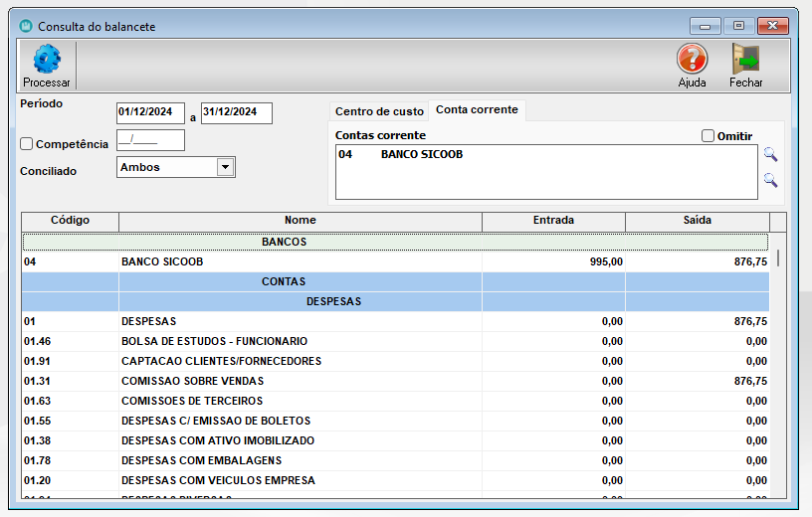
Task: Click the Competência month/year input field
Action: [x=150, y=140]
